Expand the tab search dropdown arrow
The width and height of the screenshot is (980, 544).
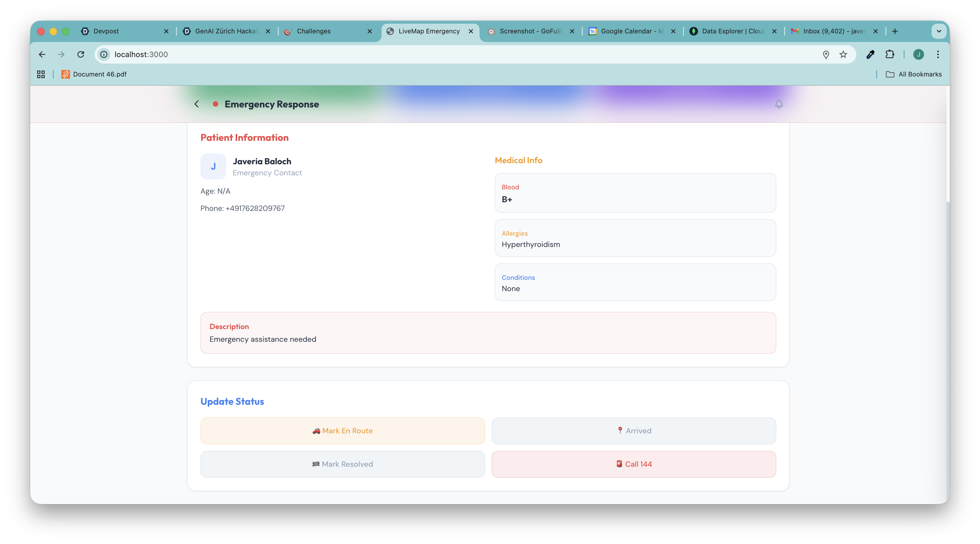tap(939, 31)
